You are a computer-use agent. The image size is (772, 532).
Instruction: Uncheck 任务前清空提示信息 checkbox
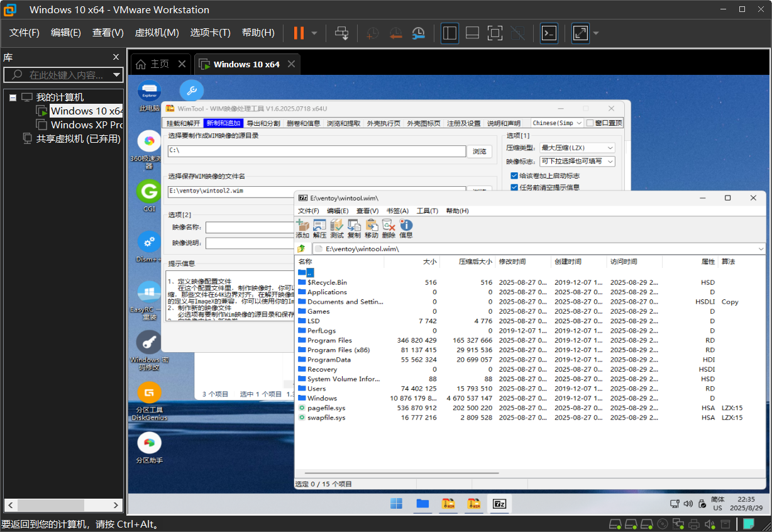[x=514, y=187]
